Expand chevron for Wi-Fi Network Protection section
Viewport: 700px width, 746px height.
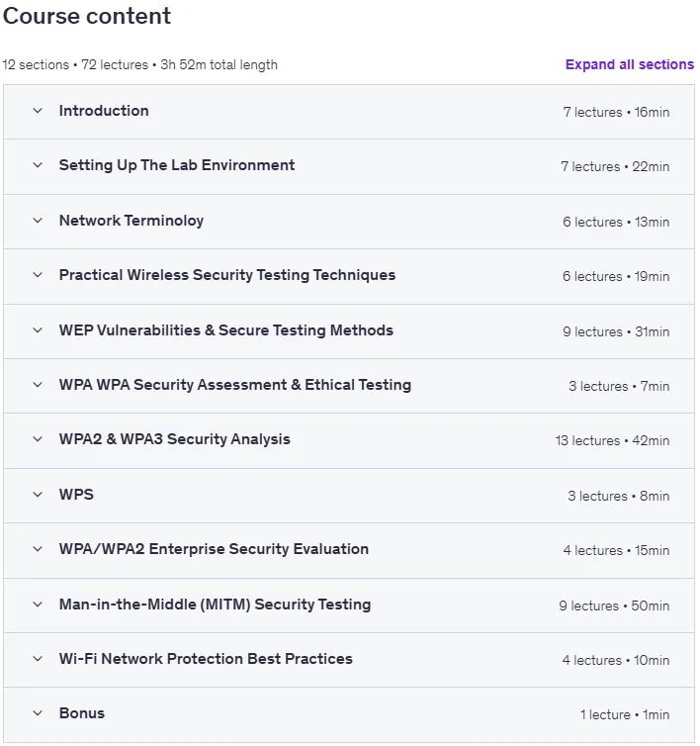pyautogui.click(x=38, y=659)
